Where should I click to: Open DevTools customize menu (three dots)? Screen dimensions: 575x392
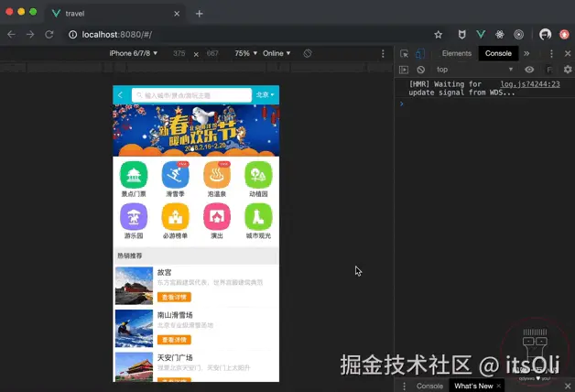click(551, 53)
